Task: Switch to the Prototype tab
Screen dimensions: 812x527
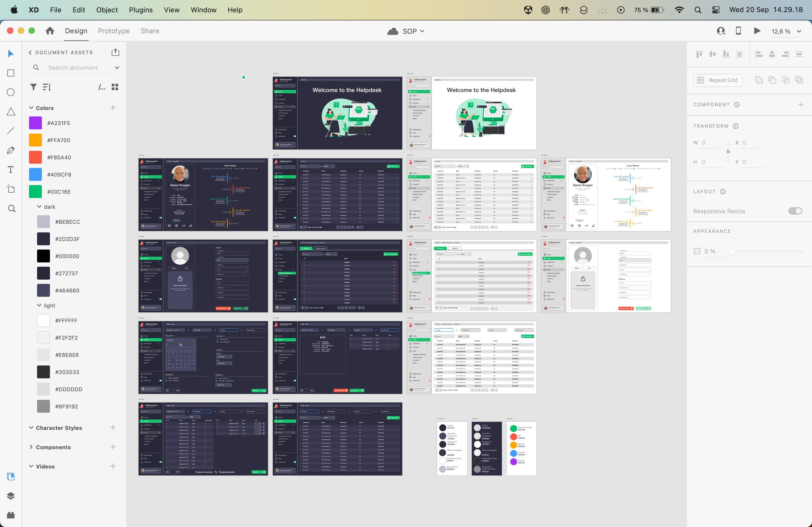Action: pos(114,31)
